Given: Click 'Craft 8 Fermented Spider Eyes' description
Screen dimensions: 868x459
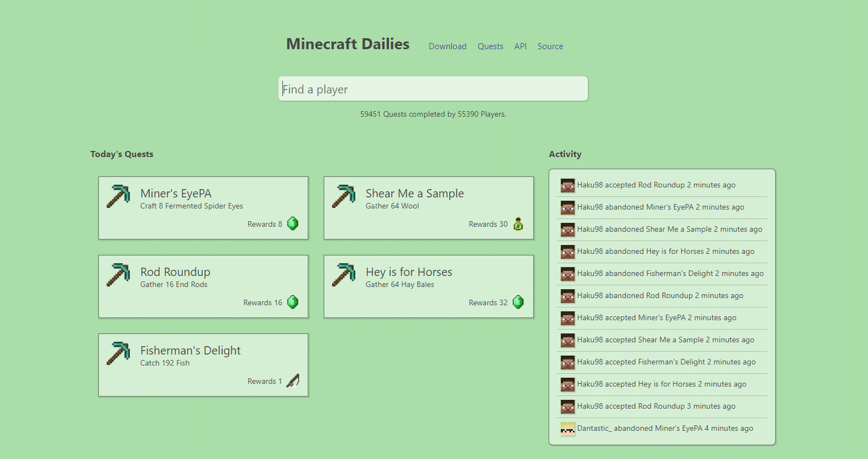Looking at the screenshot, I should coord(192,206).
